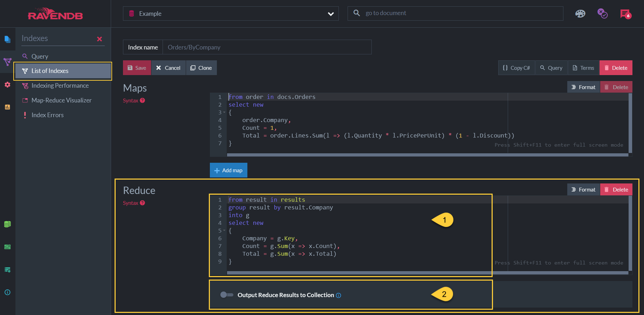Viewport: 644px width, 315px height.
Task: Open the cluster status icon
Action: coord(602,14)
